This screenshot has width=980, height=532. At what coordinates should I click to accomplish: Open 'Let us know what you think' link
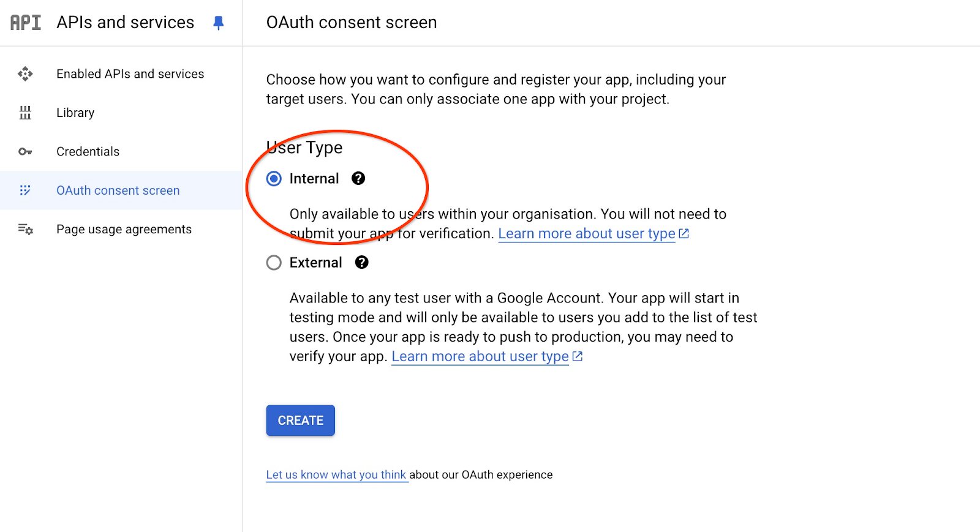click(x=336, y=475)
